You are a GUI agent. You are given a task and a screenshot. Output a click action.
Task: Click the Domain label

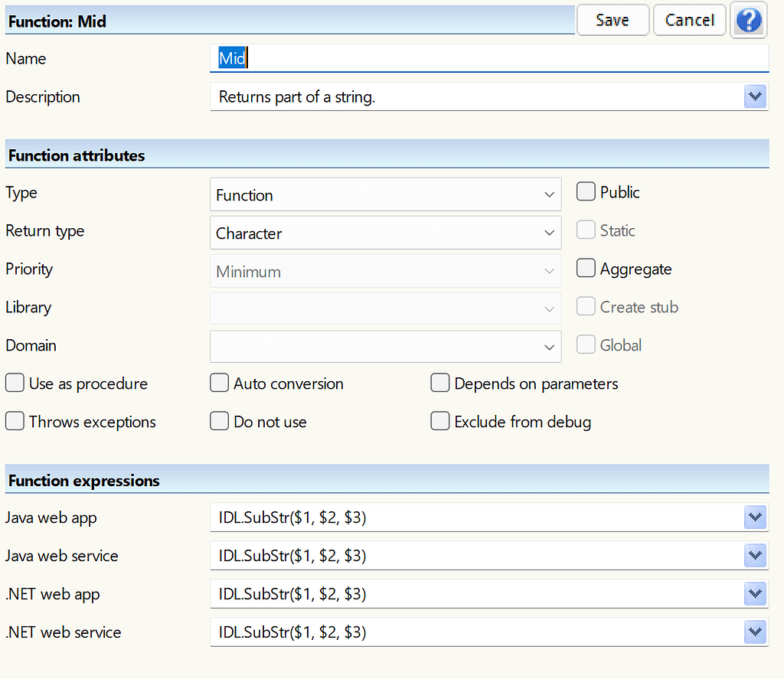(x=31, y=345)
